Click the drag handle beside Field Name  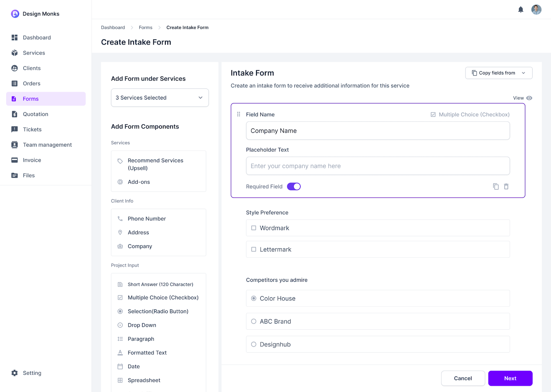pyautogui.click(x=239, y=114)
